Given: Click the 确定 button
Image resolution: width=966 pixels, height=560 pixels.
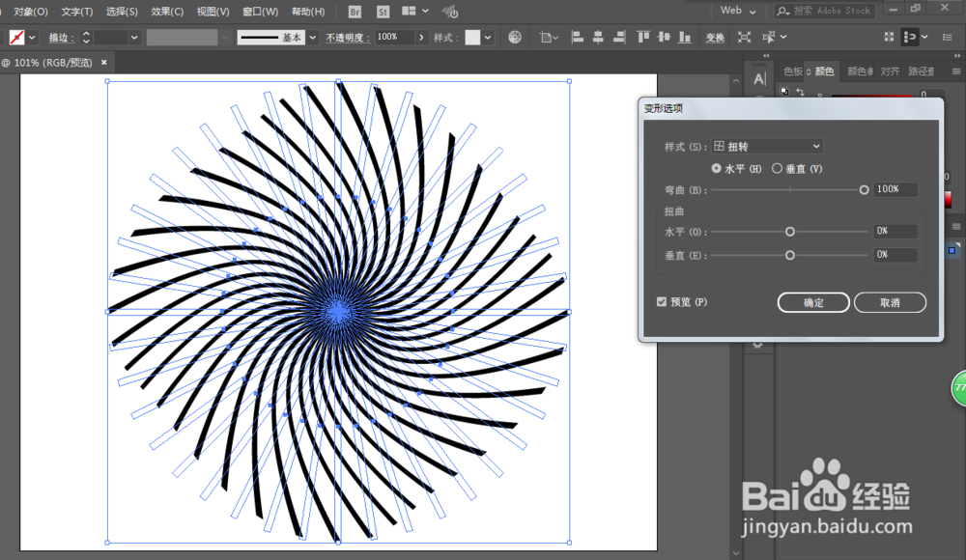Looking at the screenshot, I should [x=813, y=302].
